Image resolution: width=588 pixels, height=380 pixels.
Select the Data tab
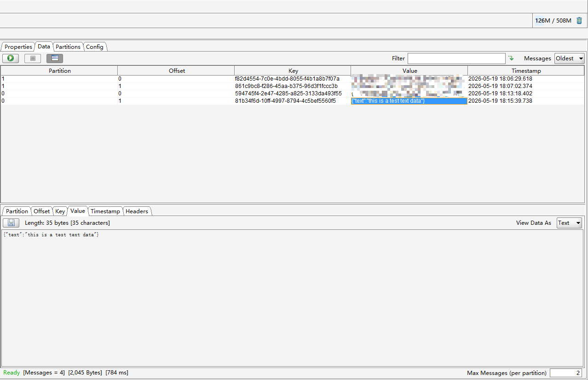pos(44,47)
